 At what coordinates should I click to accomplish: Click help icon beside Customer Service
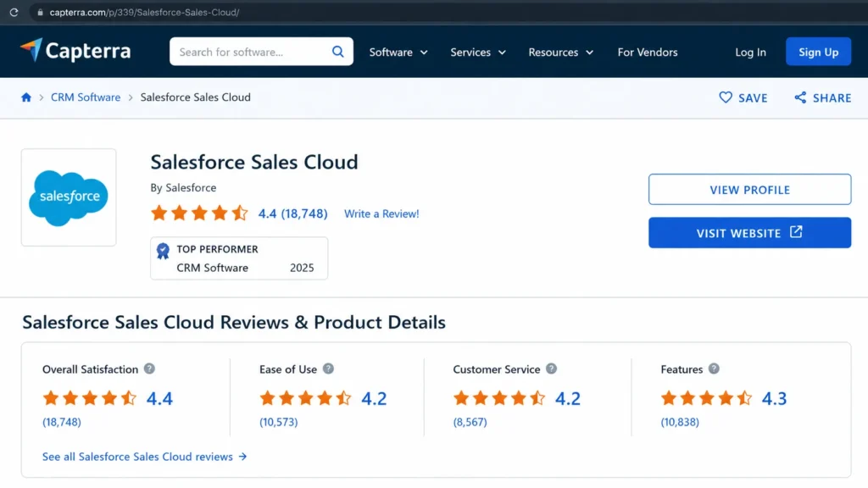551,369
